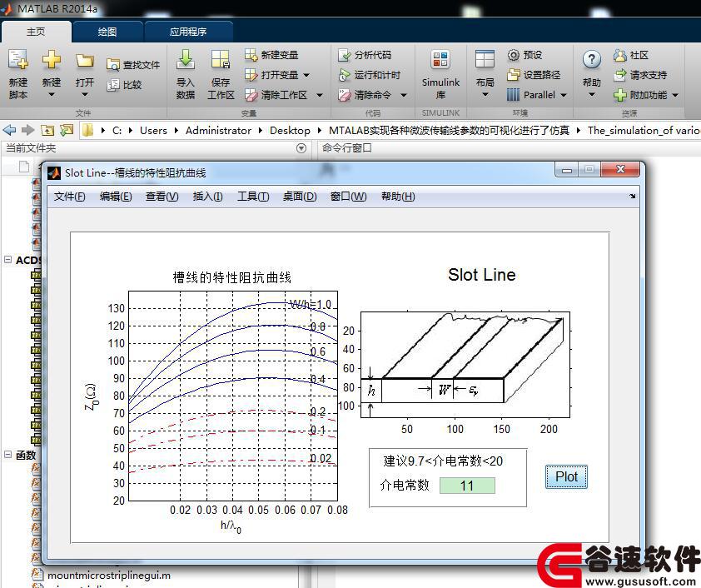Open Window (窗口) menu in Slot Line window
The image size is (701, 588).
[x=348, y=197]
